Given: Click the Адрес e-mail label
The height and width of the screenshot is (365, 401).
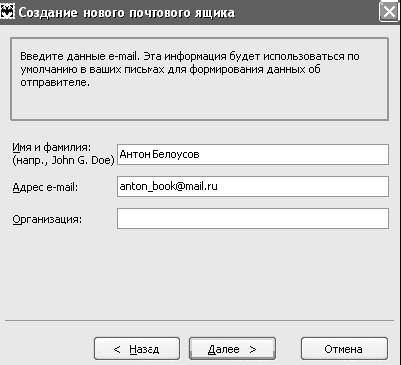Looking at the screenshot, I should [x=45, y=187].
